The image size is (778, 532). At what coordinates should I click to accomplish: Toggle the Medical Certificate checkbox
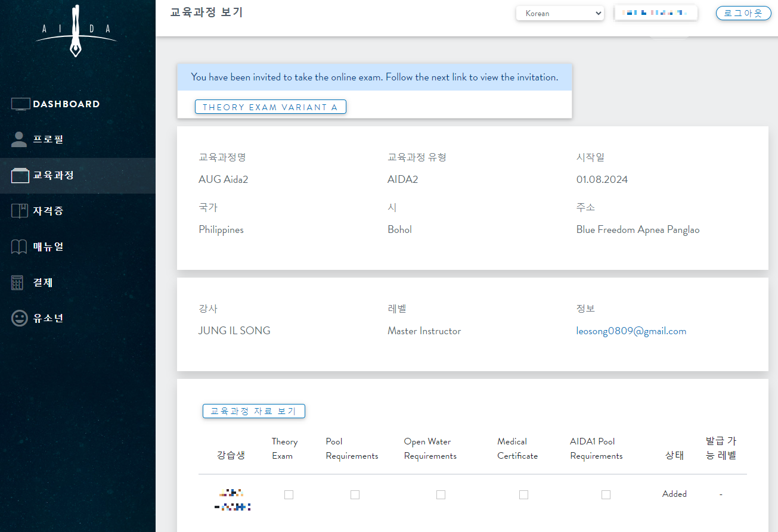(523, 494)
